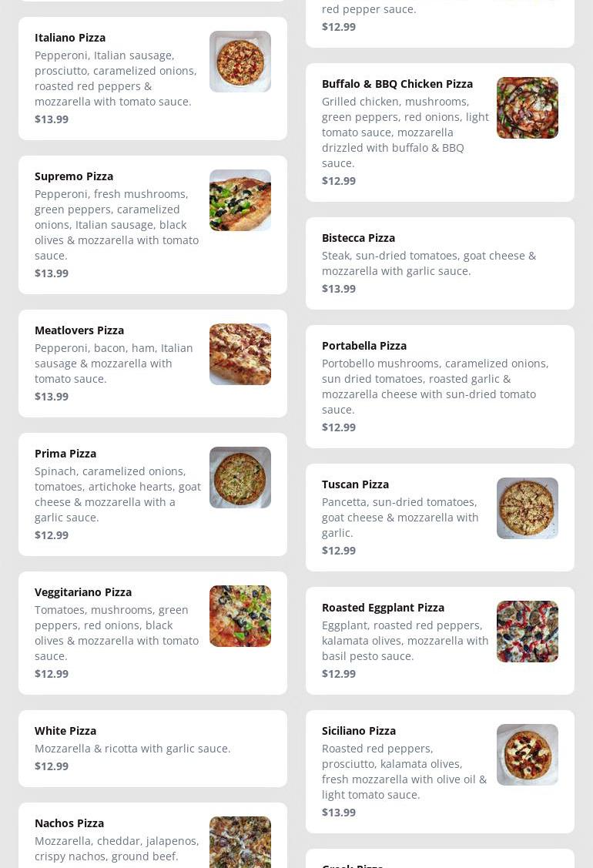The height and width of the screenshot is (868, 593).
Task: Click the Nachos Pizza thumbnail
Action: click(240, 842)
